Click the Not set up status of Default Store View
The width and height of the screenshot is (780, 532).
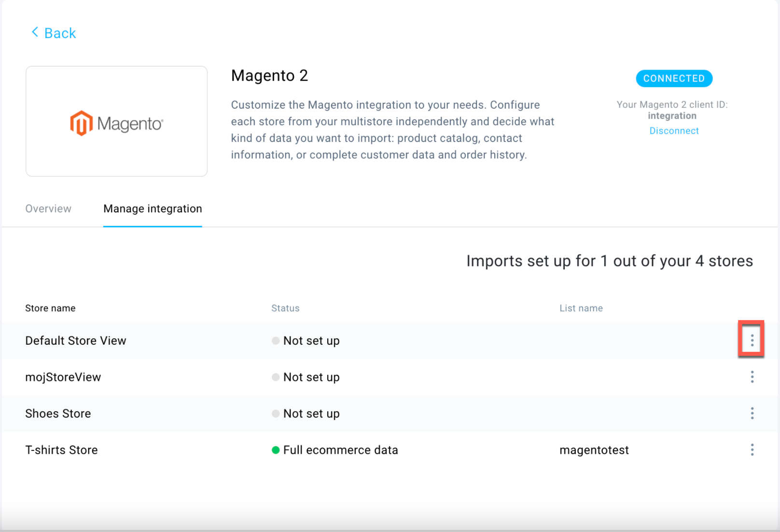click(311, 341)
